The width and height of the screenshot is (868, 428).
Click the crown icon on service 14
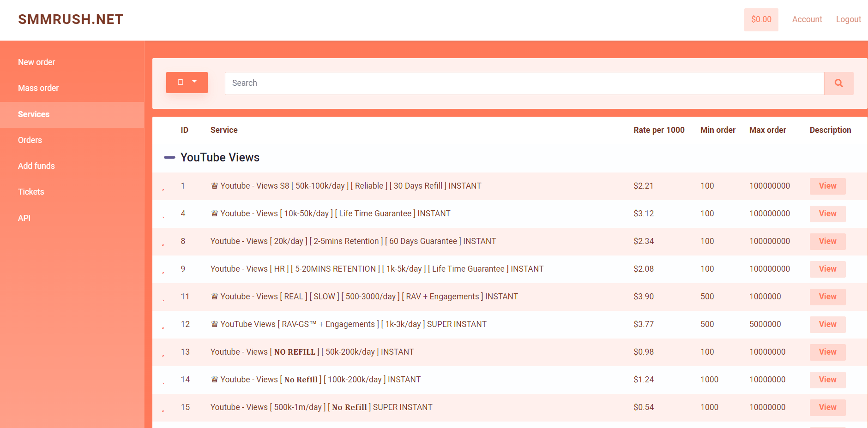point(214,380)
